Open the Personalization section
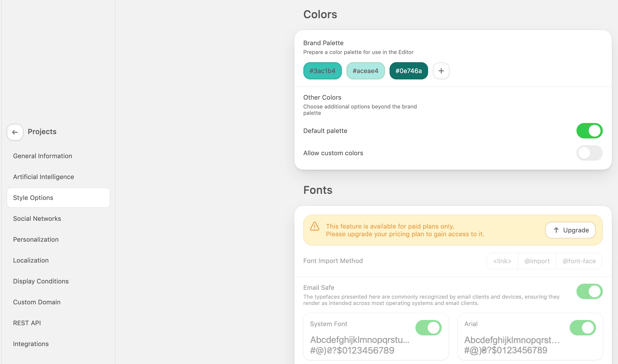 [36, 239]
